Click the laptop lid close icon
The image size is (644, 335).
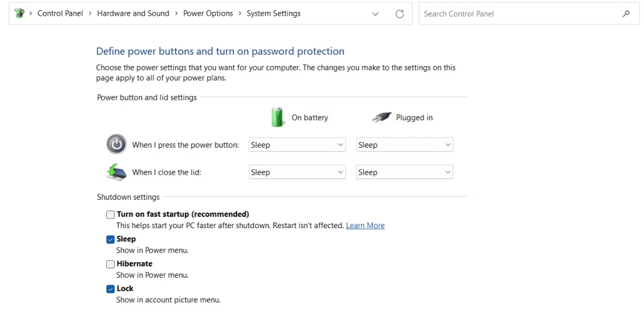(x=116, y=172)
